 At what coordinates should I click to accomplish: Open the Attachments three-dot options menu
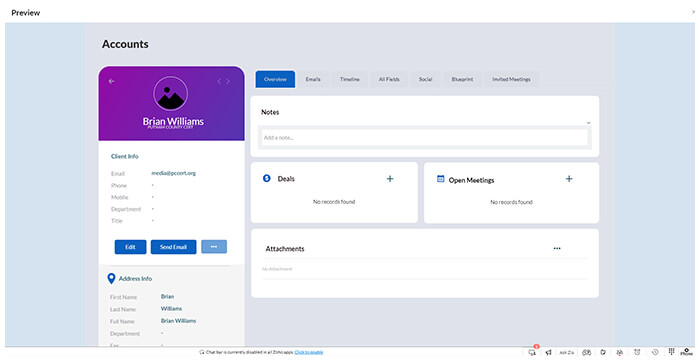[x=557, y=249]
